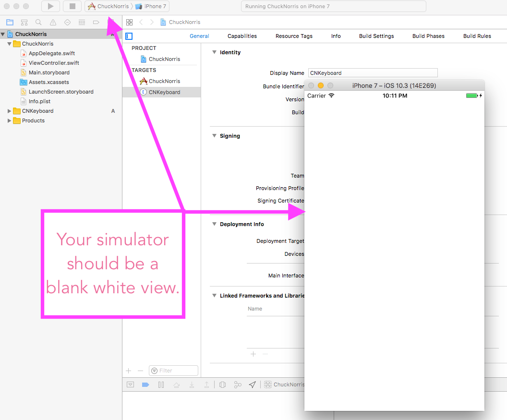Open LaunchScreen.storyboard file
The image size is (507, 420).
61,92
